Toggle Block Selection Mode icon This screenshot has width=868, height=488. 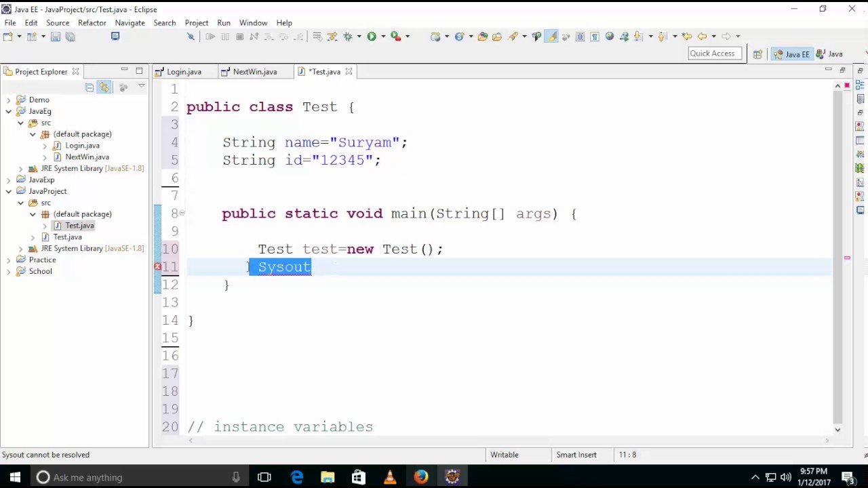point(580,37)
